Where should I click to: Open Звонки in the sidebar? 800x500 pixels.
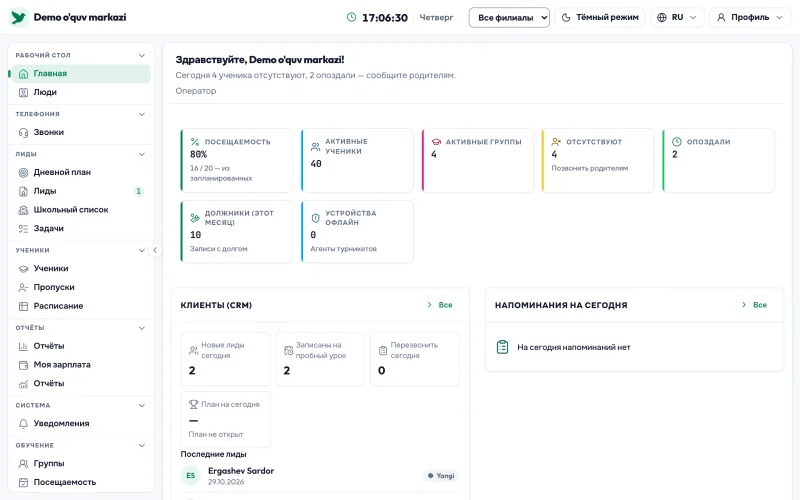(81, 132)
